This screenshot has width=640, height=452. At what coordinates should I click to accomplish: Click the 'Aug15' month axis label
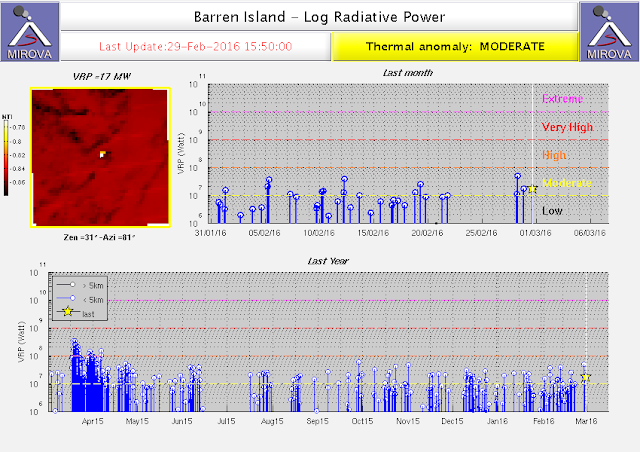(x=272, y=421)
